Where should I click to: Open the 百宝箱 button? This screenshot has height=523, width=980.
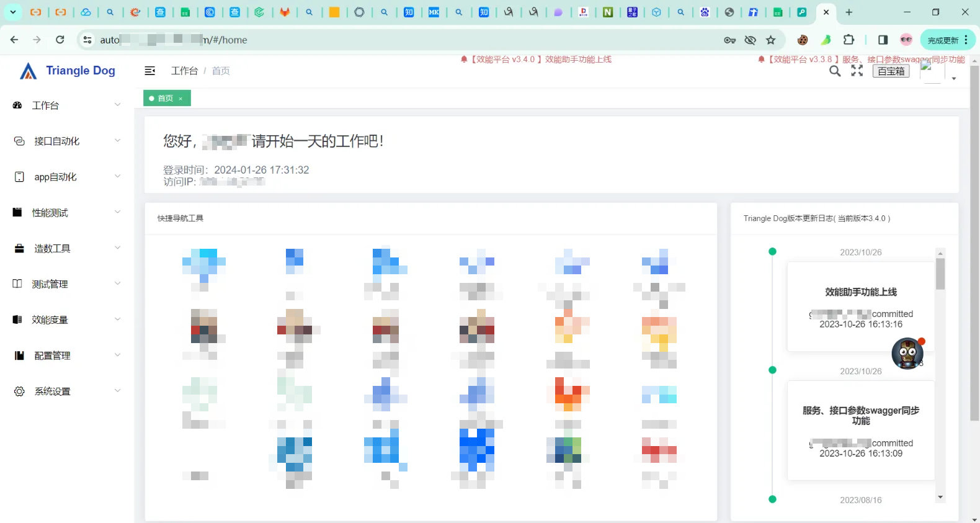pos(891,71)
